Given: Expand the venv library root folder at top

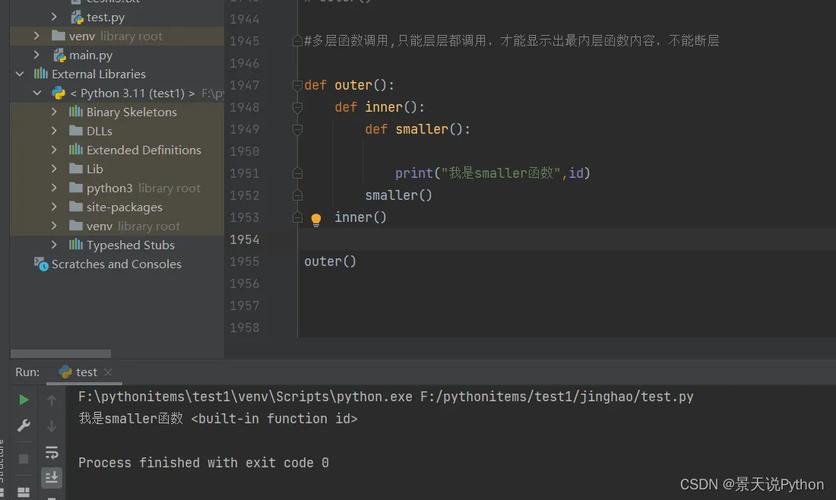Looking at the screenshot, I should [x=36, y=36].
